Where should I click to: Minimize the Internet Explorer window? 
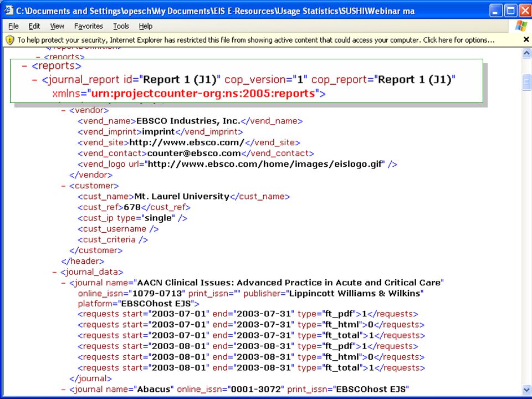(x=495, y=11)
